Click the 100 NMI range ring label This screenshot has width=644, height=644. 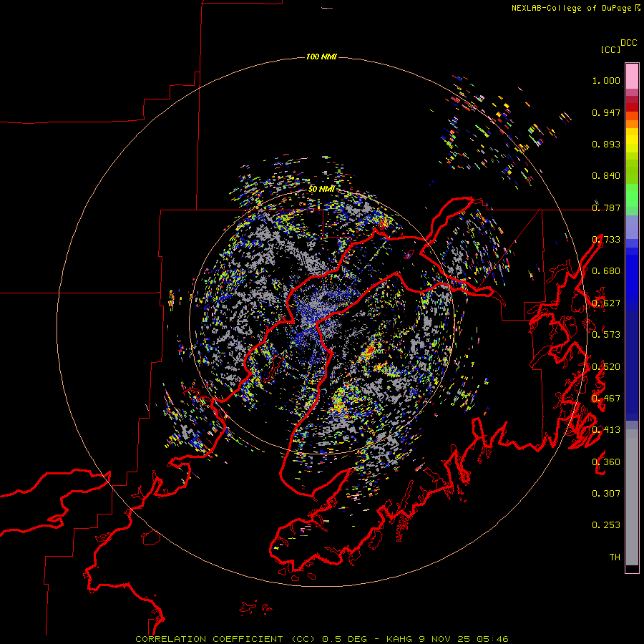pyautogui.click(x=321, y=57)
